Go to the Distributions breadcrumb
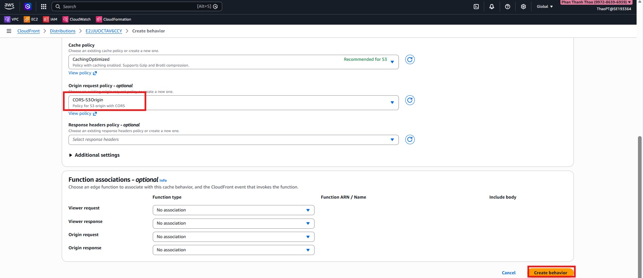Image resolution: width=644 pixels, height=278 pixels. [62, 31]
